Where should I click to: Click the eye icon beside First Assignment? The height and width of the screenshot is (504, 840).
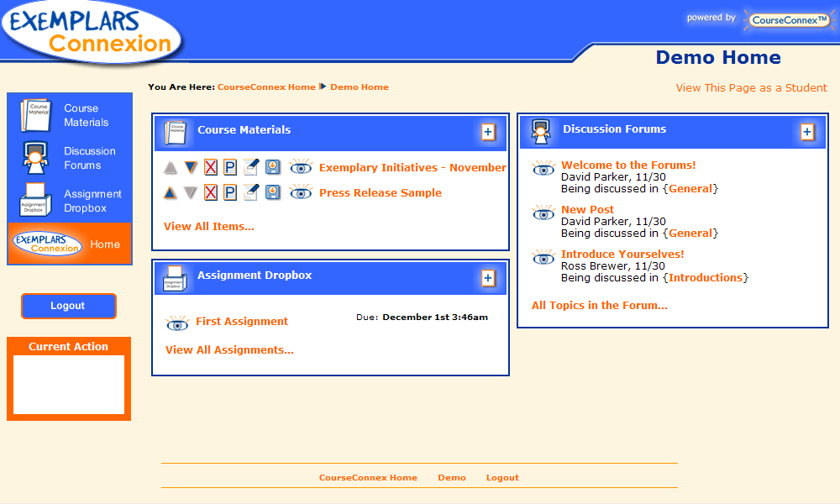[x=177, y=323]
